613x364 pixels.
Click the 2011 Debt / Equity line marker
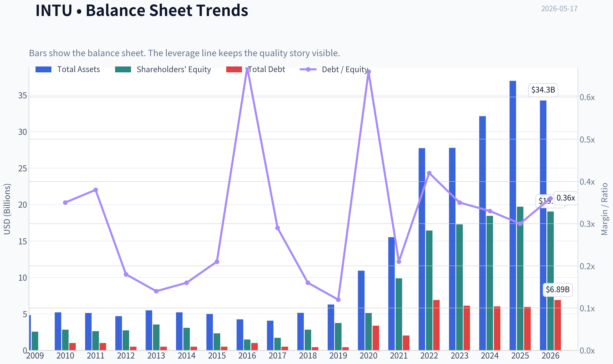pos(96,190)
